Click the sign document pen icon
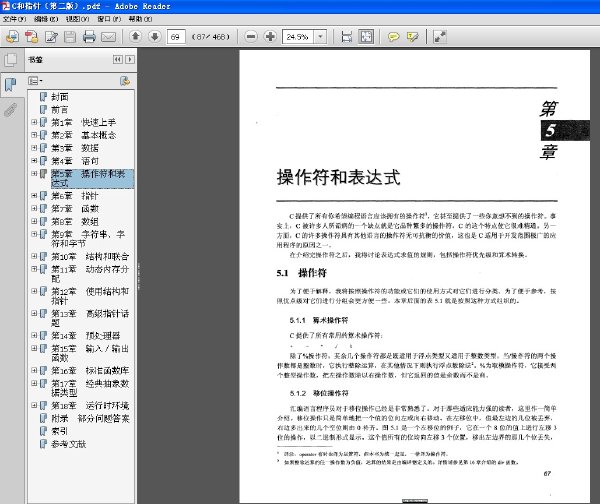This screenshot has width=600, height=504. coord(51,37)
